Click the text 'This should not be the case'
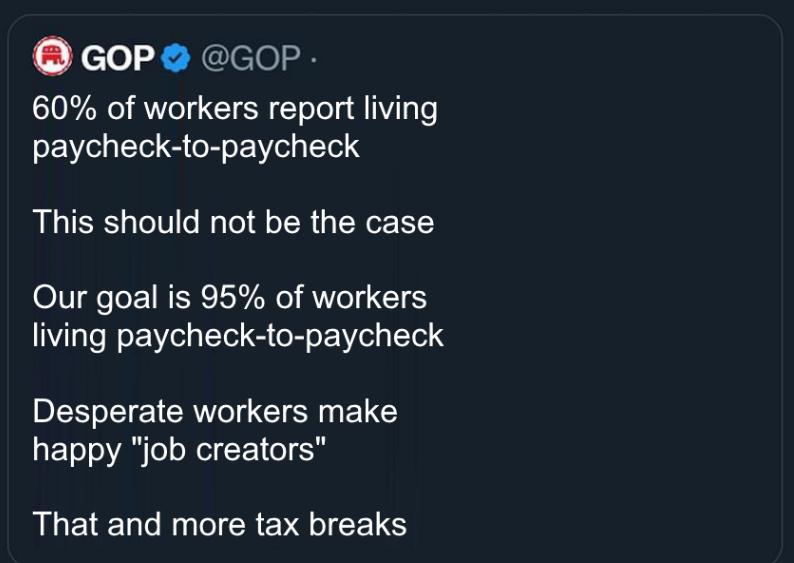This screenshot has height=563, width=794. click(233, 222)
